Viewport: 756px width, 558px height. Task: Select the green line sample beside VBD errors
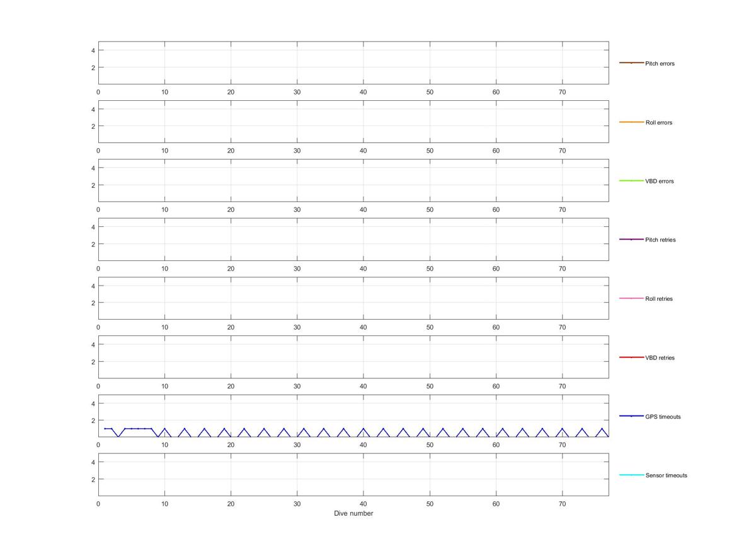631,181
